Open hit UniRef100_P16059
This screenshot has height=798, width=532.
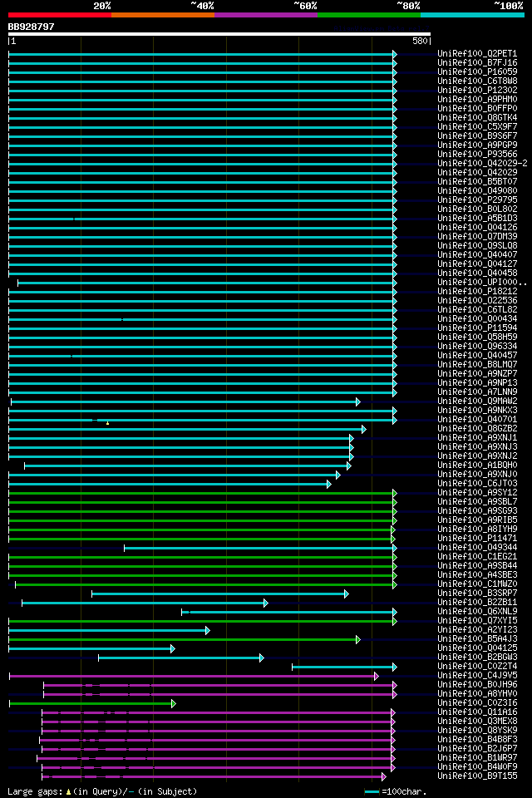(x=477, y=71)
